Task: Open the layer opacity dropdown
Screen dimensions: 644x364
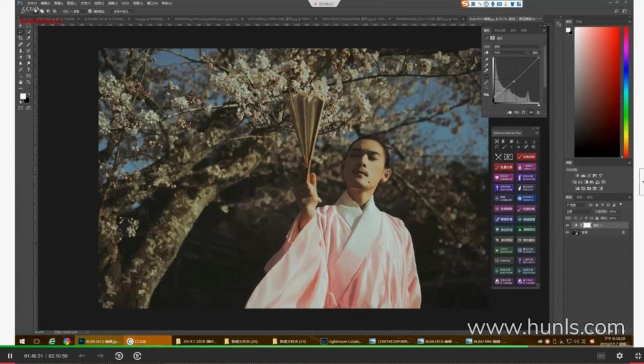Action: [x=620, y=212]
